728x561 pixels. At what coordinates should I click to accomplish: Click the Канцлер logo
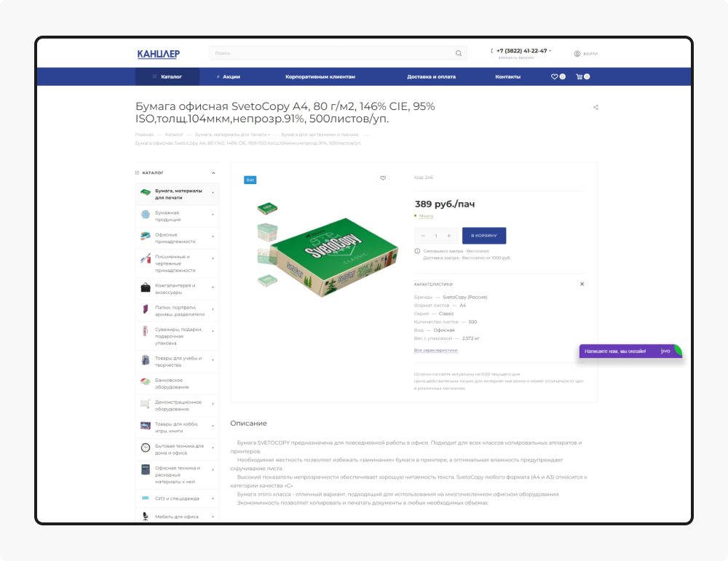[158, 54]
